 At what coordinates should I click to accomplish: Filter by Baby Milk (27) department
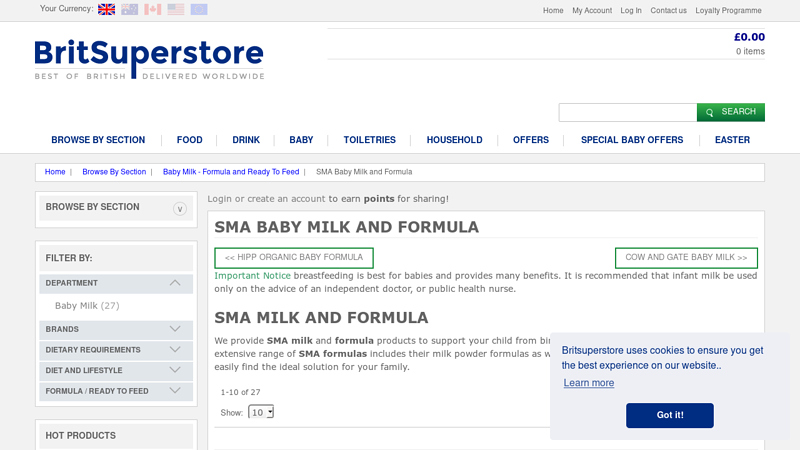click(x=87, y=306)
